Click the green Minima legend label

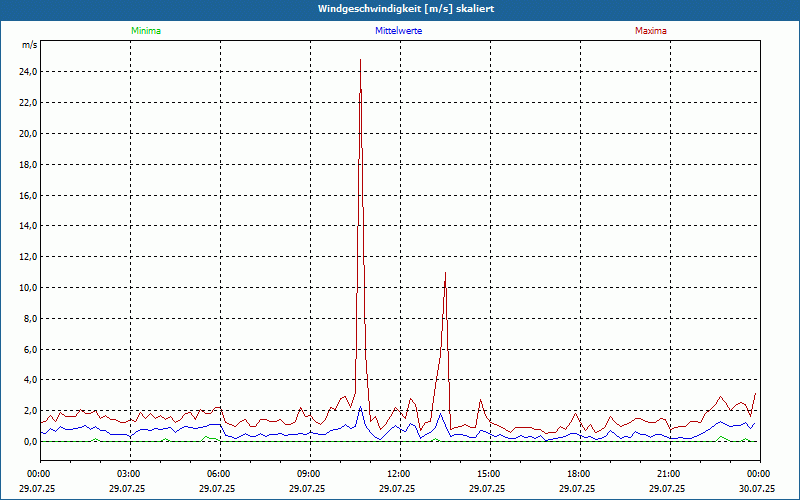(146, 31)
